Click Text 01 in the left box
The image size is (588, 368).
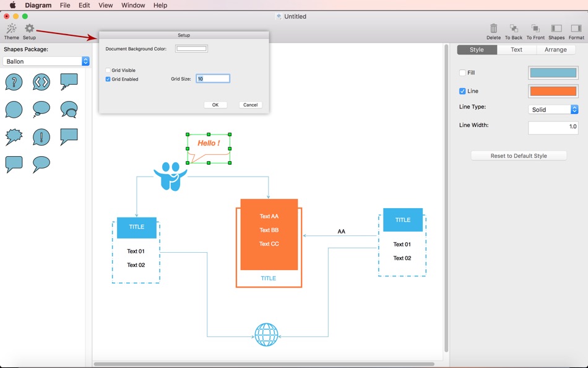click(x=136, y=251)
